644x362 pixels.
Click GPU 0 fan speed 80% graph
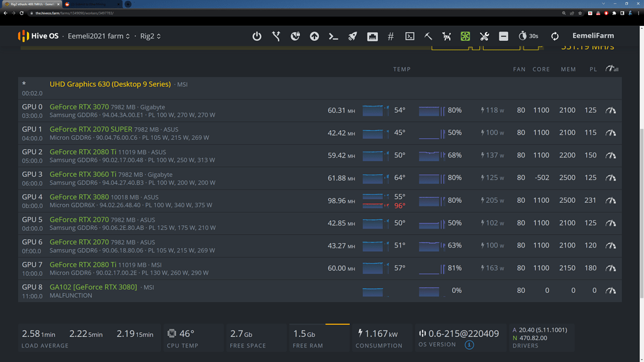[431, 111]
